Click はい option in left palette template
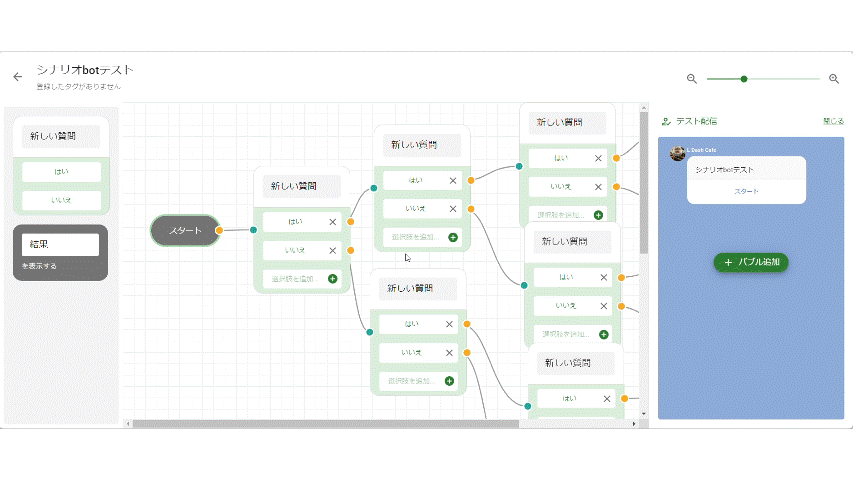 (62, 172)
